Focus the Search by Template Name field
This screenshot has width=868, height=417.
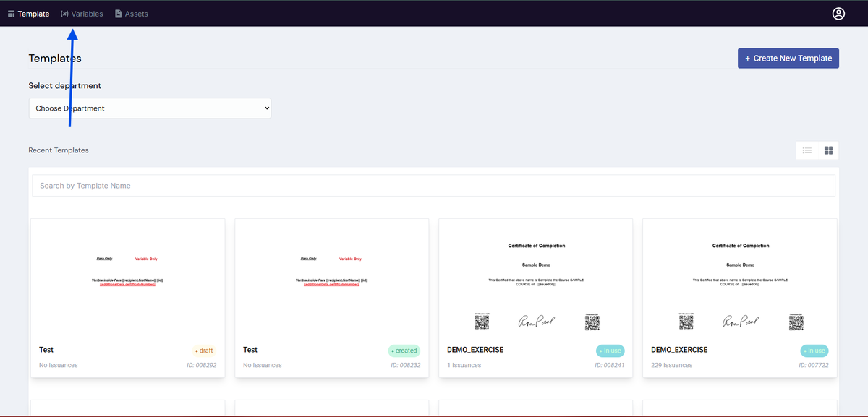433,186
